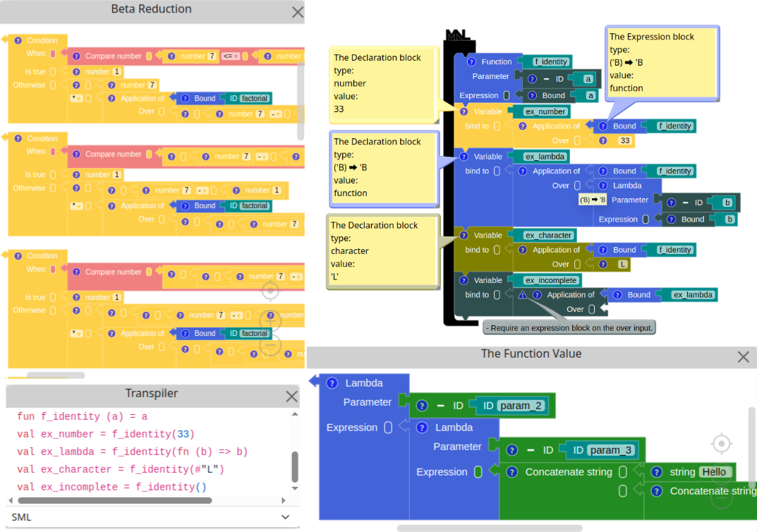
Task: Click the Function Value panel's horizontal scrollbar
Action: 489,528
